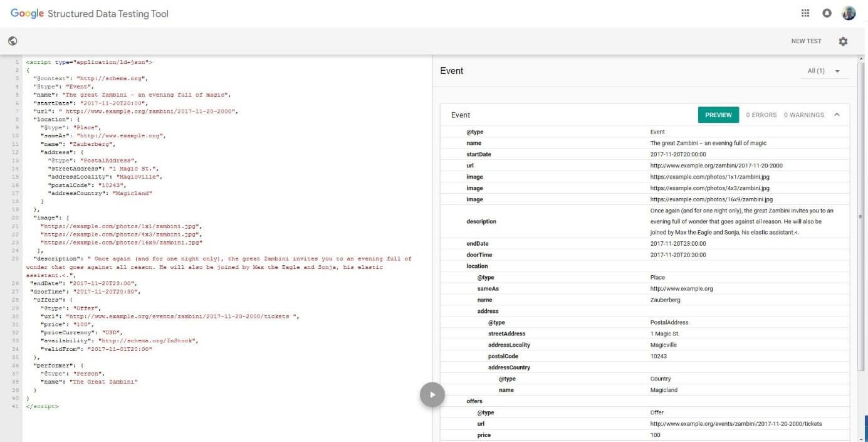The width and height of the screenshot is (868, 442).
Task: Start a NEW TEST
Action: pos(806,41)
